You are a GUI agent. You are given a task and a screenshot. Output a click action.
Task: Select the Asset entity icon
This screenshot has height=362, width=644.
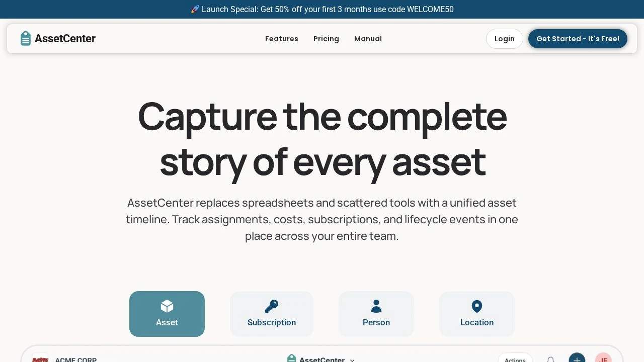tap(167, 307)
